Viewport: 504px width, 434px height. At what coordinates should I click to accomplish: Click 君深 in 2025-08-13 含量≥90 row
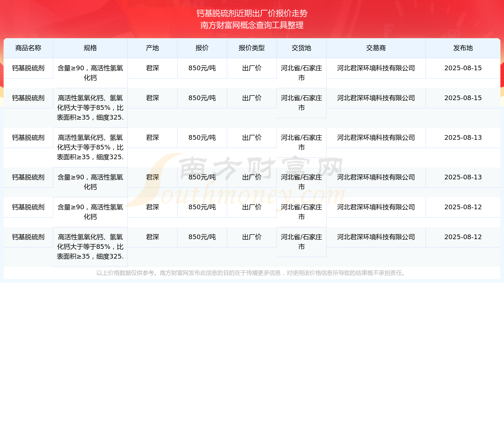(153, 177)
